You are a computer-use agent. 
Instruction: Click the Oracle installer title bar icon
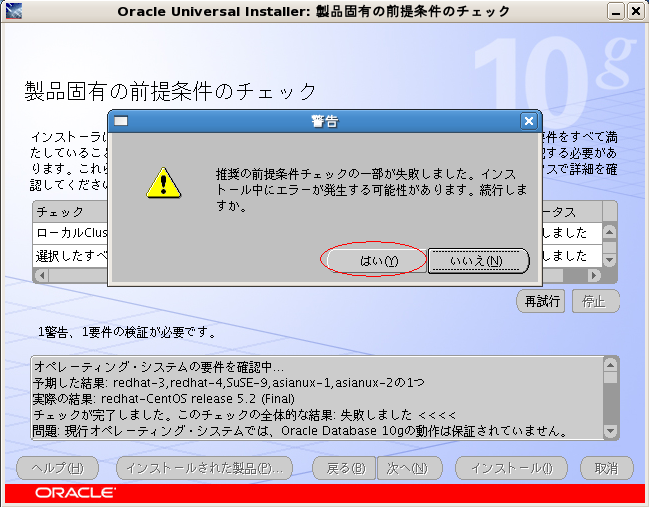click(14, 11)
